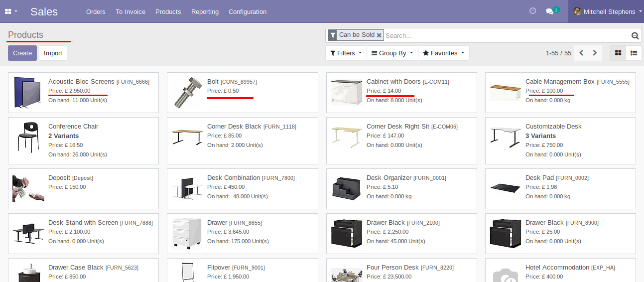Select the Bolt product title
Viewport: 644px width, 282px height.
point(213,82)
